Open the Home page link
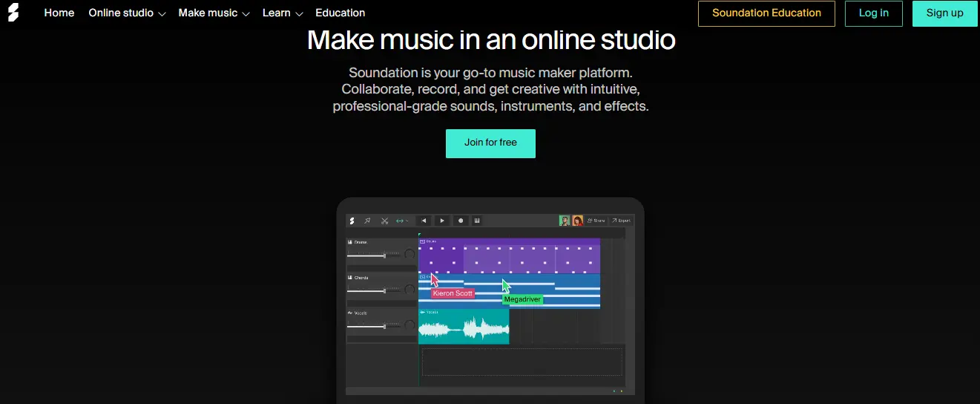 [x=59, y=13]
